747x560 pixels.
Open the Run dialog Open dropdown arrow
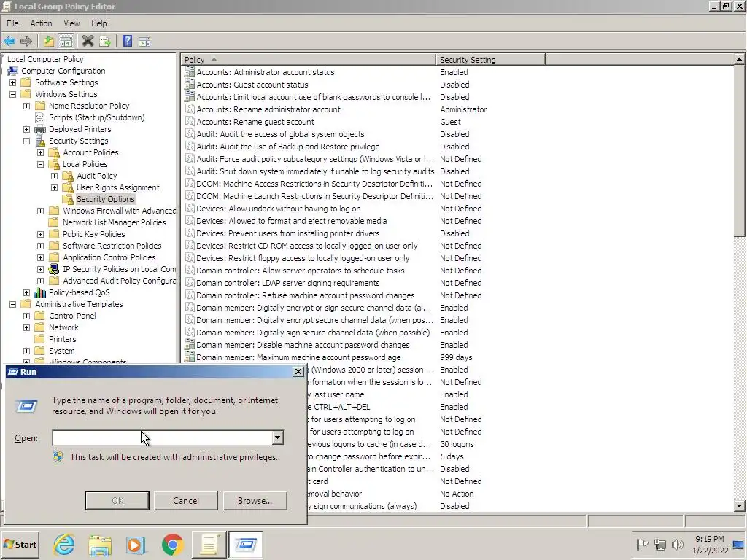tap(277, 437)
